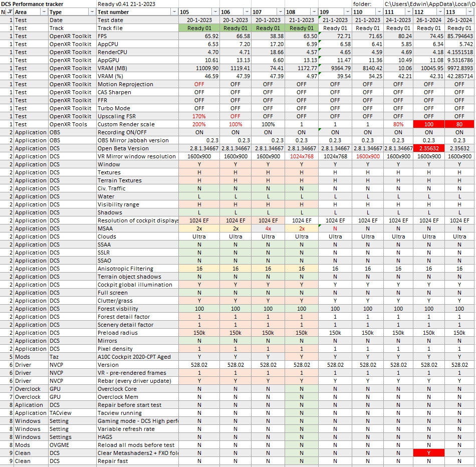Select the 'Visibility range' row label
The width and height of the screenshot is (476, 467).
137,204
